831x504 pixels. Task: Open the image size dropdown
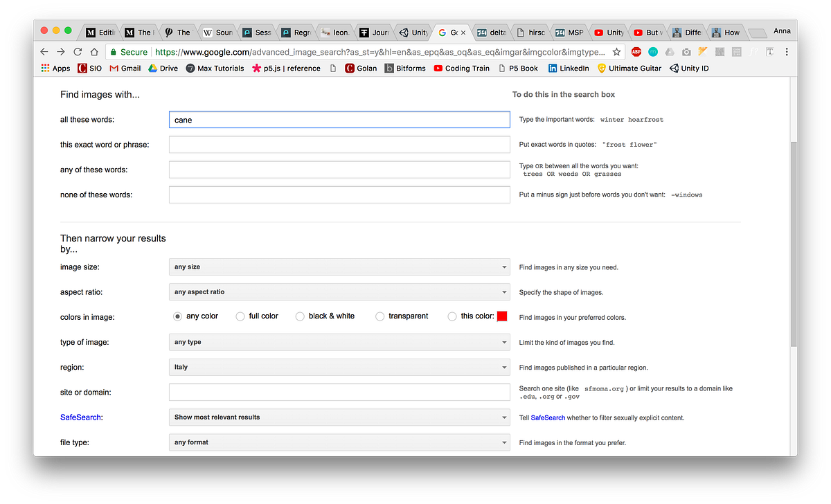(x=339, y=267)
